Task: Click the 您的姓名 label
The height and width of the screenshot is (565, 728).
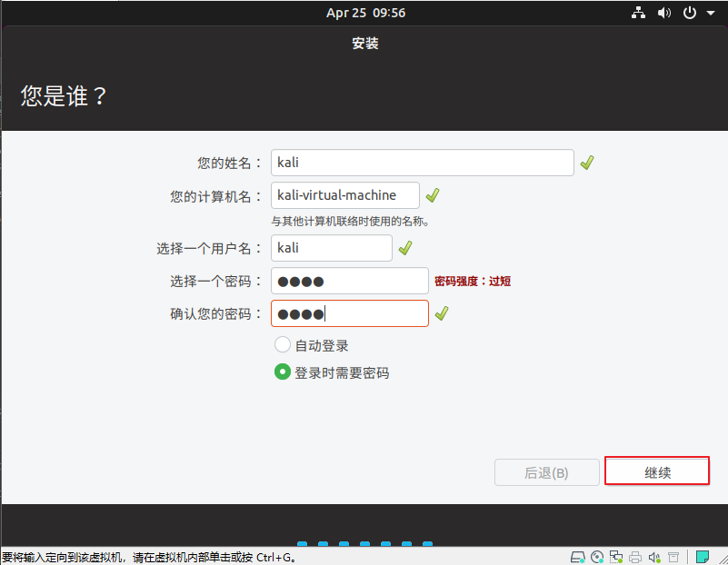Action: [229, 163]
